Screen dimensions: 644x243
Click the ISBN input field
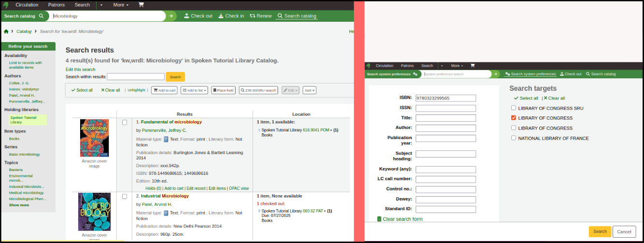click(446, 98)
